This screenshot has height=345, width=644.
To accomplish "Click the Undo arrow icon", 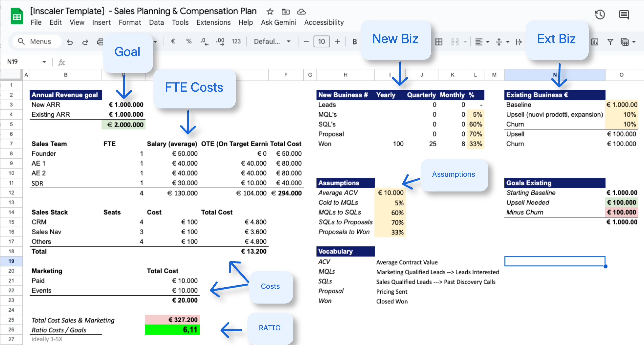I will [70, 42].
